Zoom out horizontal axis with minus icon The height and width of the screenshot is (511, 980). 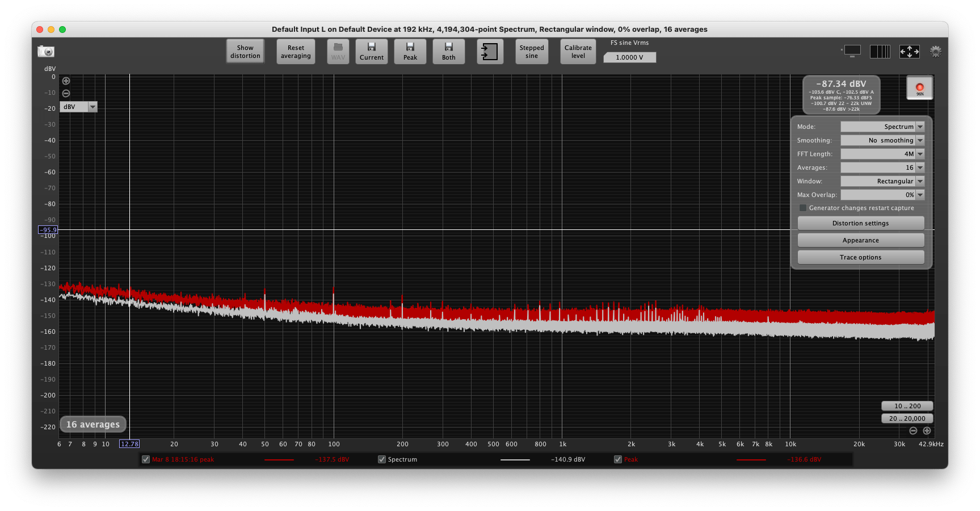(x=913, y=431)
